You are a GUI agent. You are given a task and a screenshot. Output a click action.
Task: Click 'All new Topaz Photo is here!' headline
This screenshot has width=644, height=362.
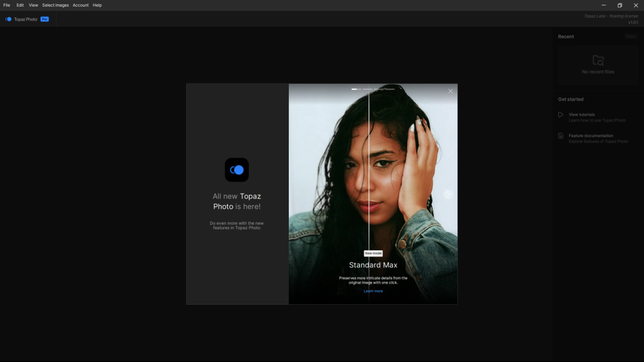237,202
